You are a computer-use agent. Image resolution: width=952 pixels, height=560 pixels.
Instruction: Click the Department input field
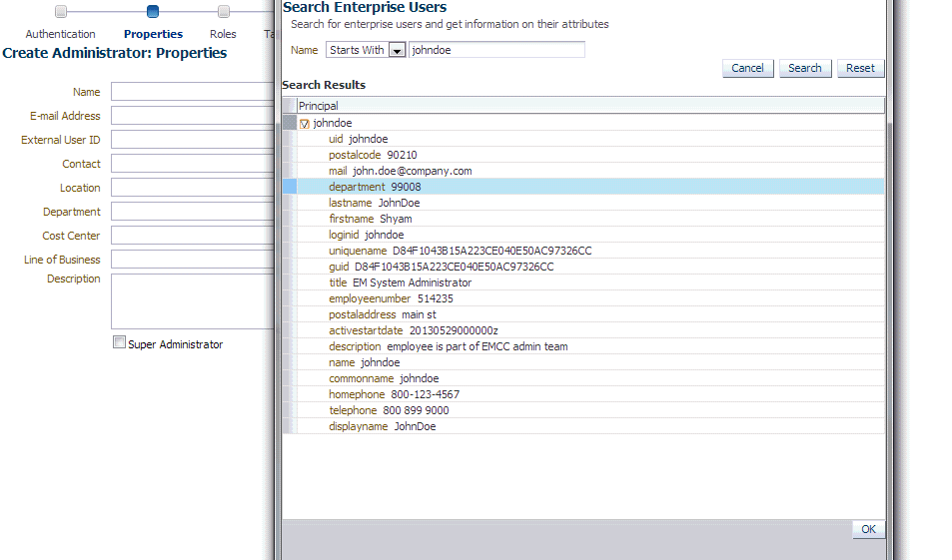pyautogui.click(x=193, y=212)
